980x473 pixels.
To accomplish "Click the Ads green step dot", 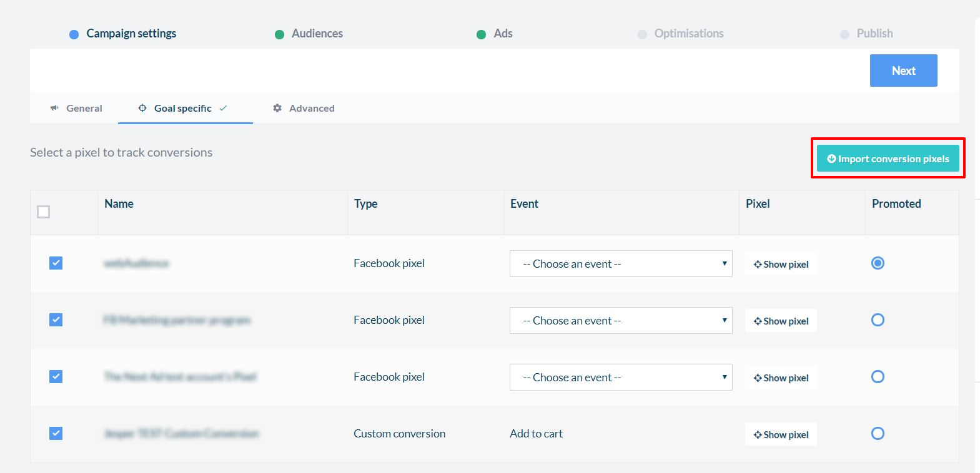I will 481,34.
